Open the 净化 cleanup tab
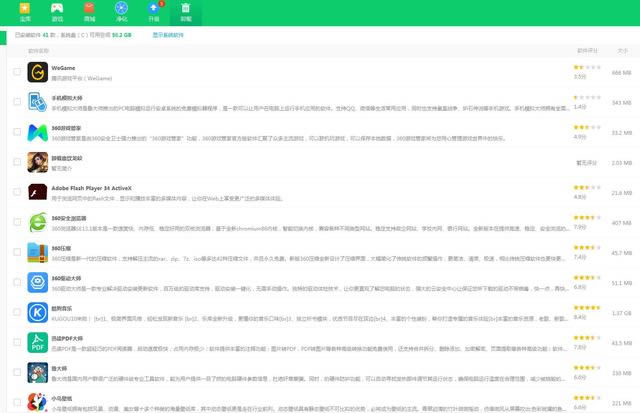The width and height of the screenshot is (640, 413). [122, 12]
